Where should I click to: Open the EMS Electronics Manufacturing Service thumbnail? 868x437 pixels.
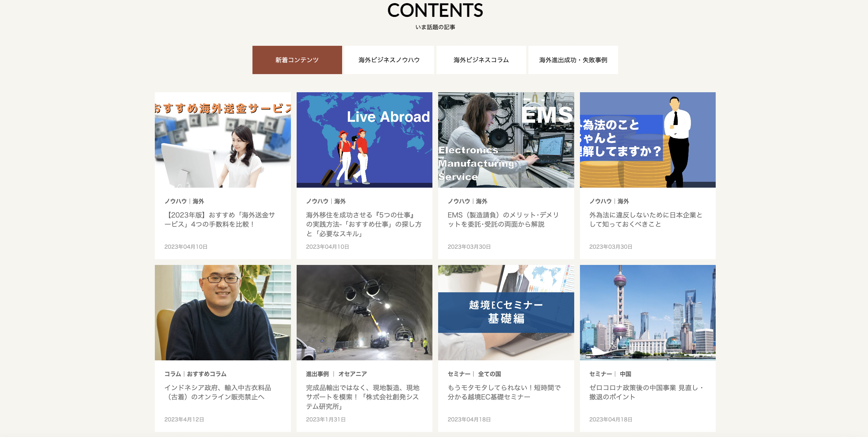[506, 140]
